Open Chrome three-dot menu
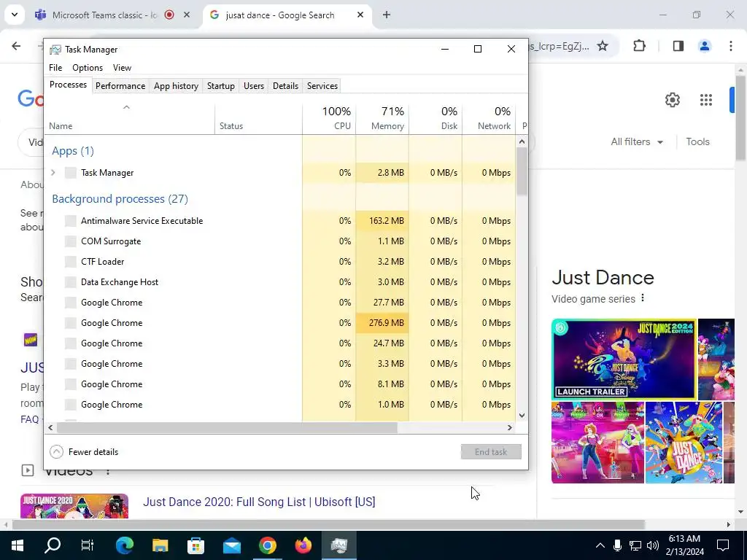The image size is (747, 560). pos(731,46)
